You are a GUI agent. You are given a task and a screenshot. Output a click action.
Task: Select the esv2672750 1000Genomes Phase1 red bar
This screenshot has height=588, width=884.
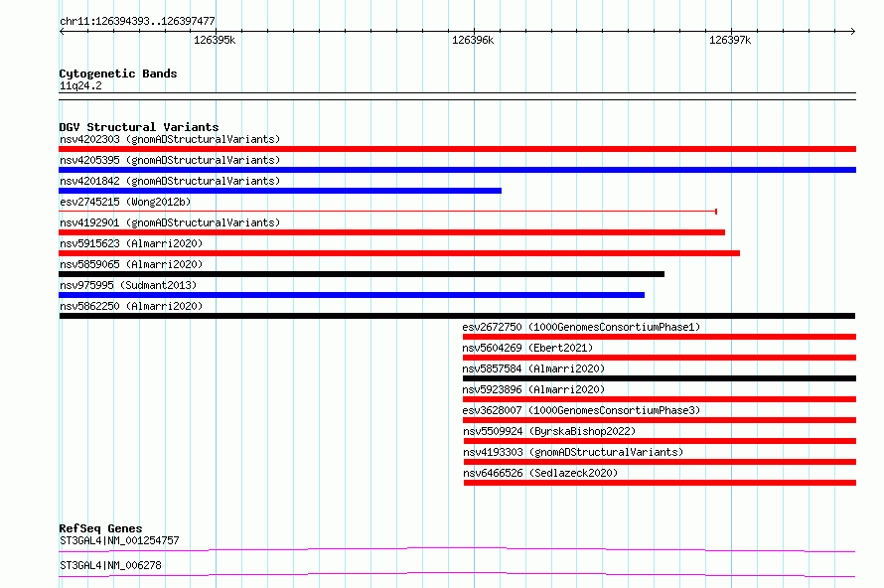pos(660,337)
